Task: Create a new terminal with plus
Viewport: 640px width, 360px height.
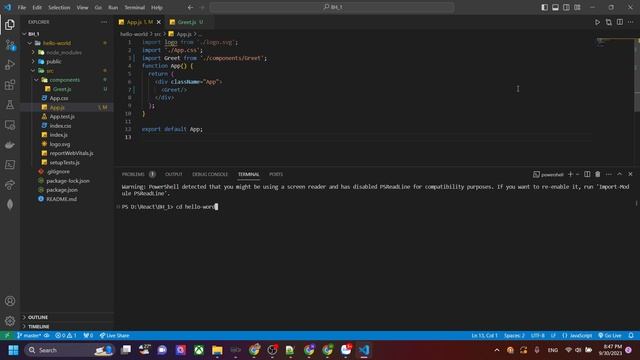Action: click(570, 174)
